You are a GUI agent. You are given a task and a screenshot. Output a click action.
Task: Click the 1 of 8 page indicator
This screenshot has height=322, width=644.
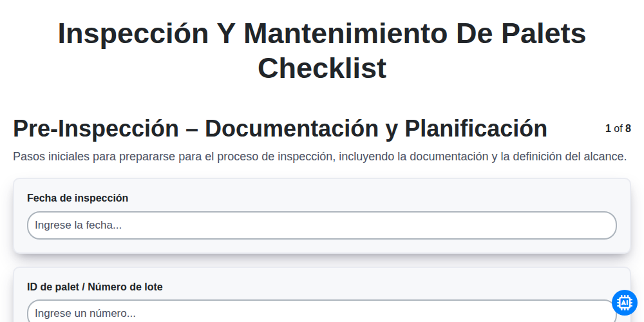point(618,129)
